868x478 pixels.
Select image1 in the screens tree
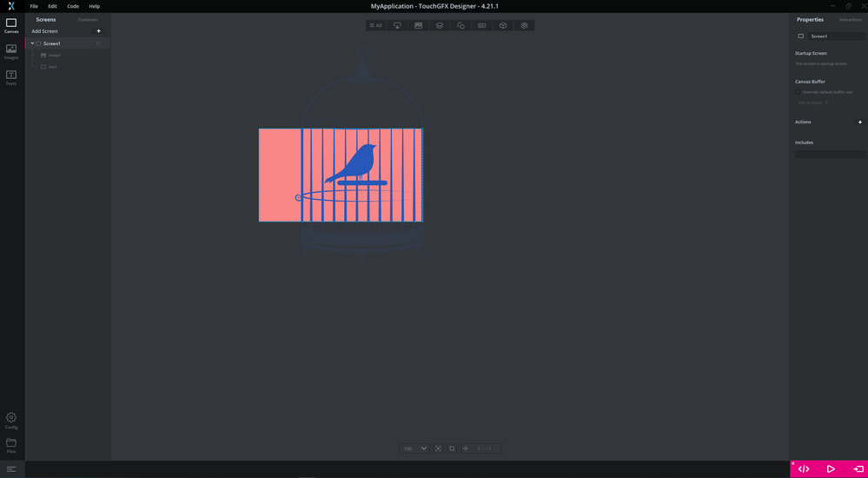(54, 56)
